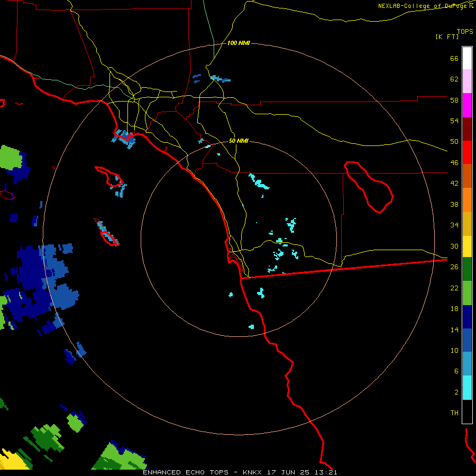Click the 58 scale value
The height and width of the screenshot is (476, 476).
pos(454,100)
